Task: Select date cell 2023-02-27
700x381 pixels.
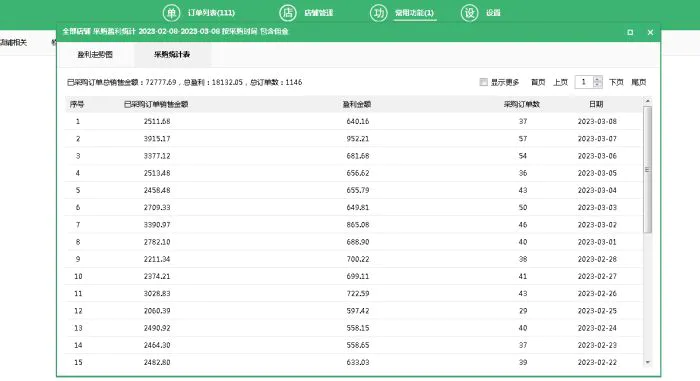Action: [x=597, y=276]
